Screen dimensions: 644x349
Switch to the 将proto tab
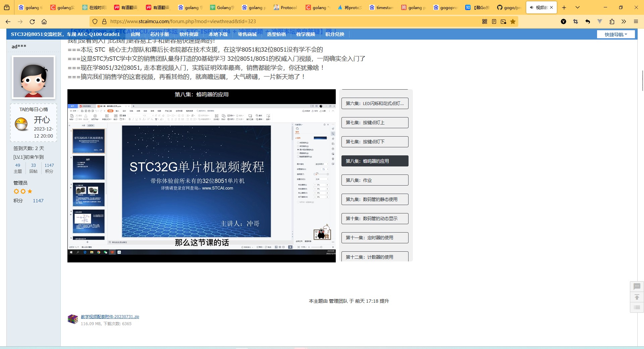pyautogui.click(x=349, y=7)
